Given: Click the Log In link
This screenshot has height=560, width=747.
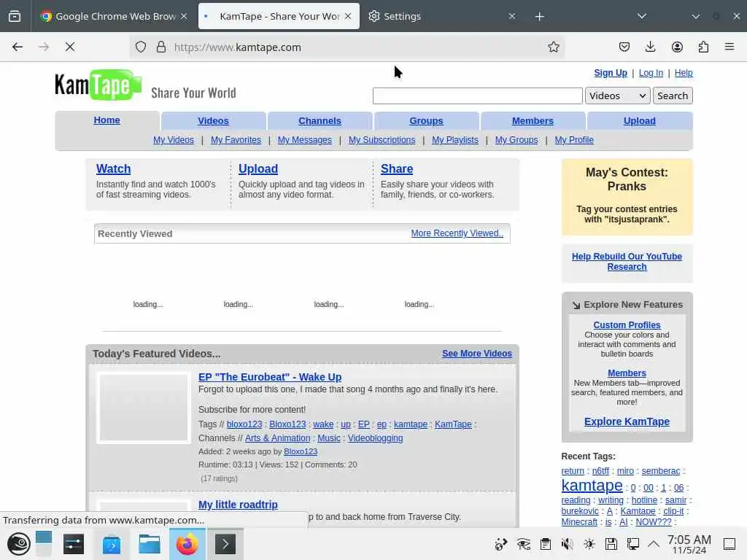Looking at the screenshot, I should pos(651,73).
